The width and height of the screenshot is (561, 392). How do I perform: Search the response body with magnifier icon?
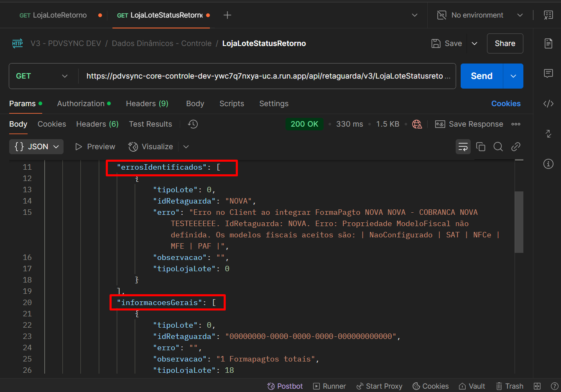(498, 147)
